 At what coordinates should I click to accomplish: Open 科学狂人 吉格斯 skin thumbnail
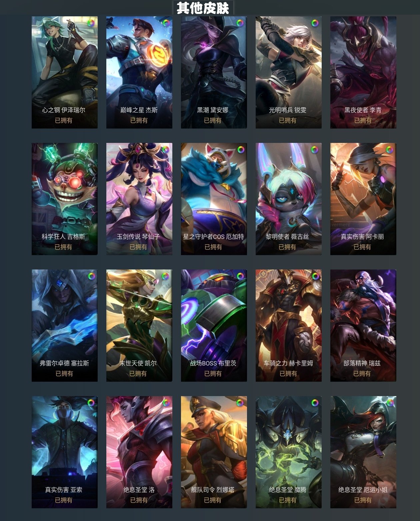click(x=64, y=199)
